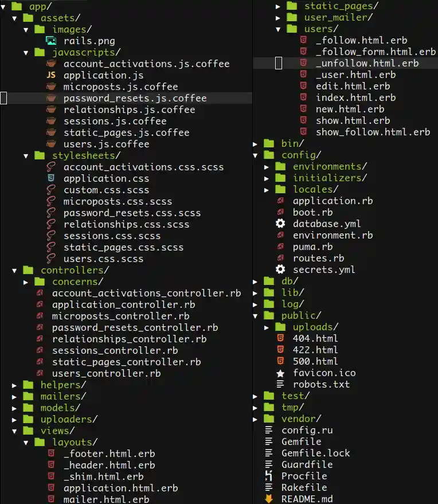438x504 pixels.
Task: Expand the concerns/ folder arrow
Action: click(26, 282)
